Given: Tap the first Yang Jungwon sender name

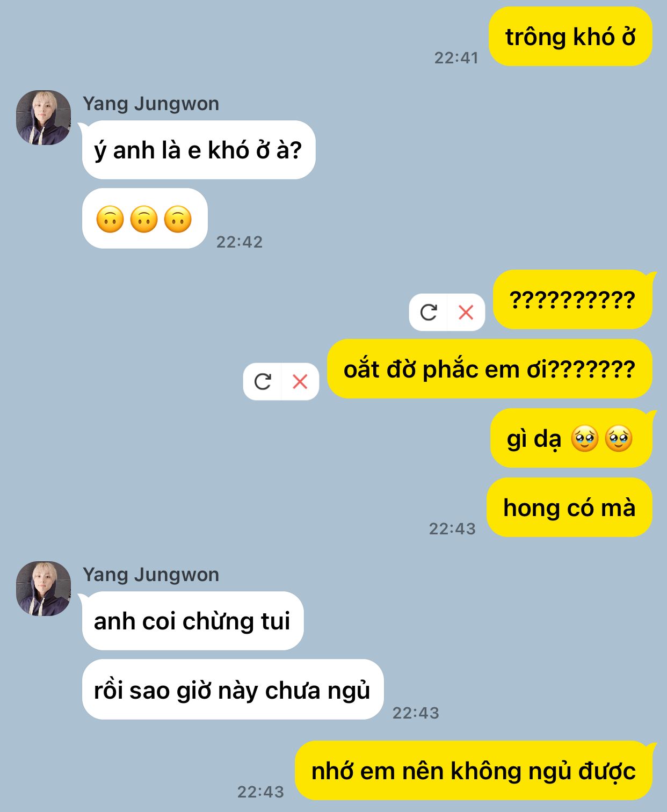Looking at the screenshot, I should tap(151, 104).
